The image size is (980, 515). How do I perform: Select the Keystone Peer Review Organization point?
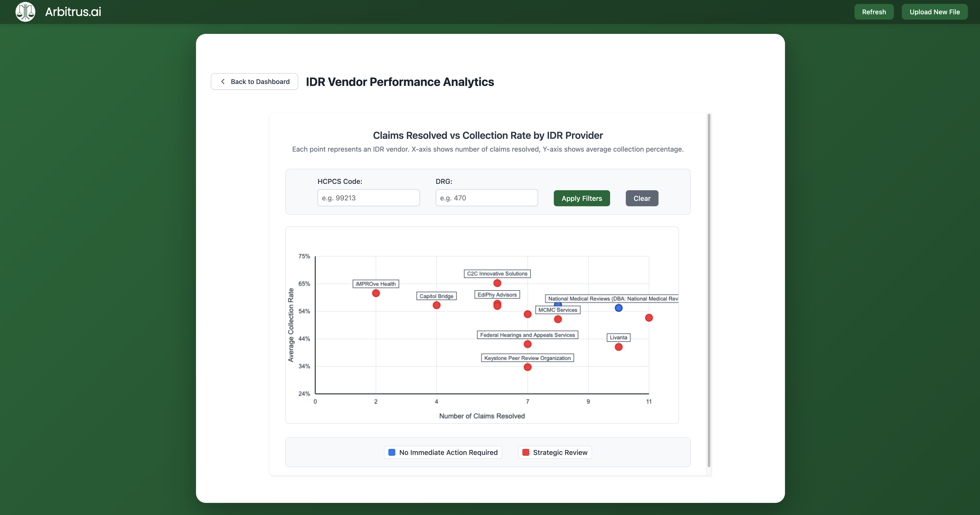tap(527, 367)
